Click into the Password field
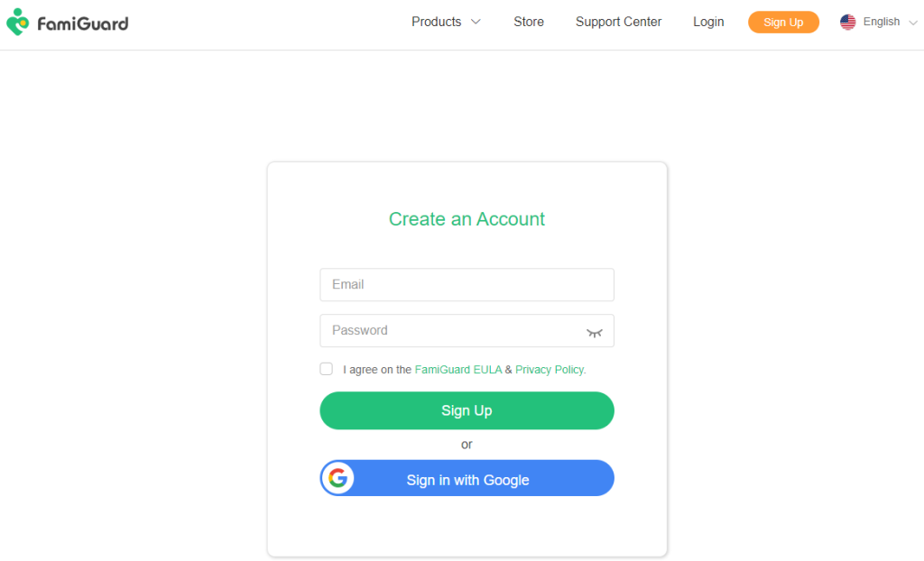The image size is (924, 561). coord(451,330)
